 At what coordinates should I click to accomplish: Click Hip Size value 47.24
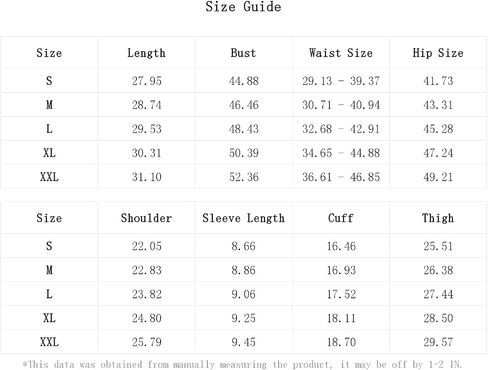438,153
